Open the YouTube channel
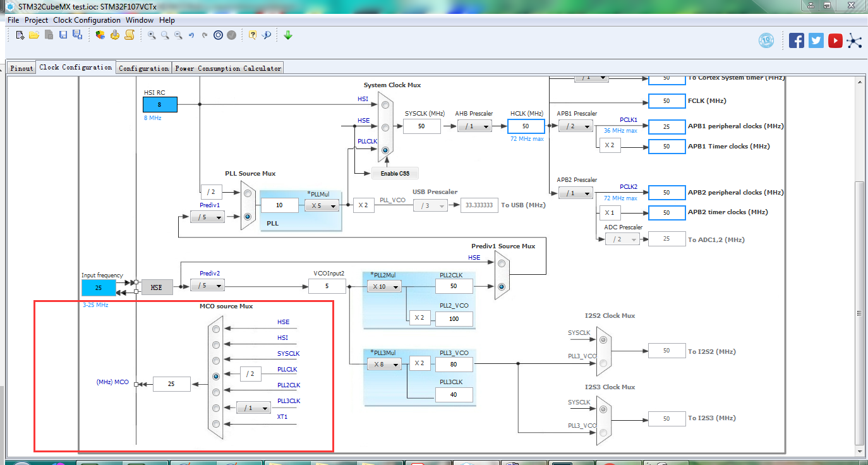 (x=835, y=40)
